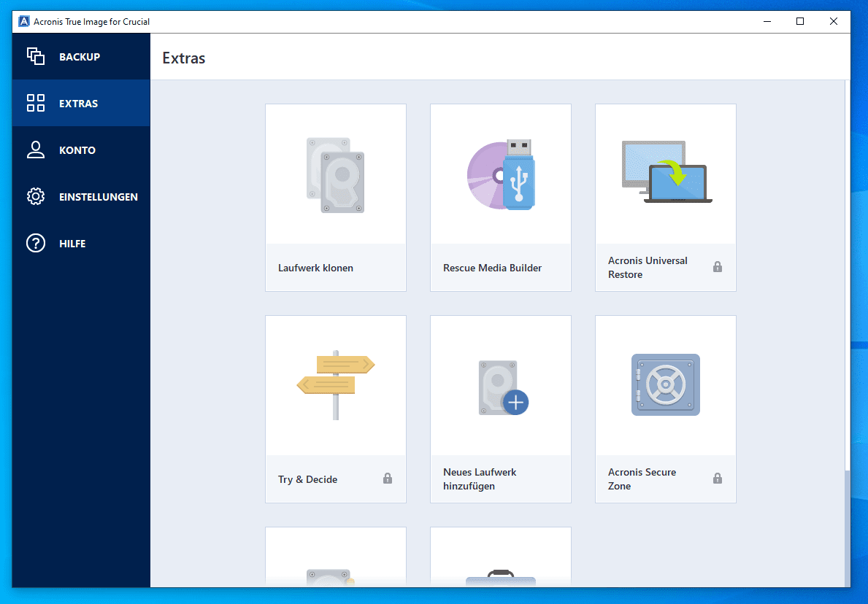Close the Acronis True Image window
This screenshot has height=604, width=868.
833,22
